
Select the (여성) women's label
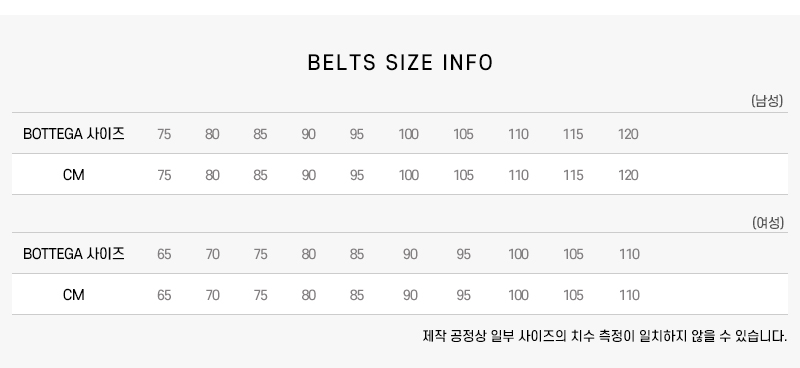coord(768,223)
